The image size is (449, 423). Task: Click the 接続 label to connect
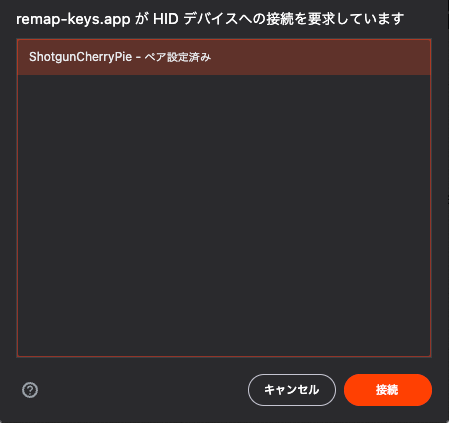click(387, 390)
